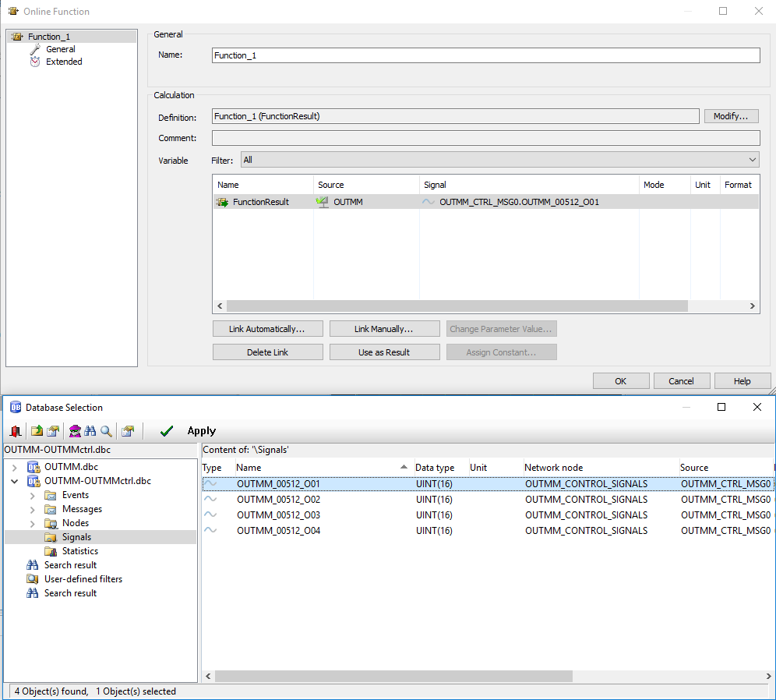The height and width of the screenshot is (700, 776).
Task: Click the Apply text label in the toolbar
Action: click(x=202, y=431)
